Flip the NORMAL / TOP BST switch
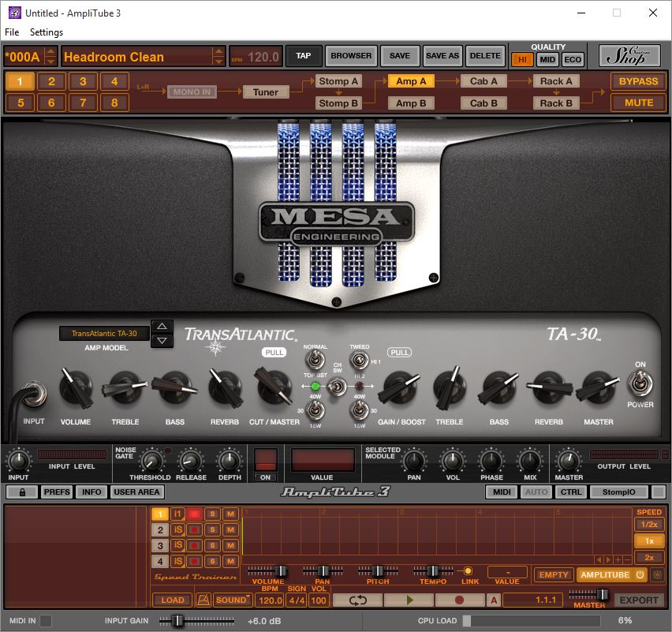This screenshot has height=632, width=672. [315, 360]
